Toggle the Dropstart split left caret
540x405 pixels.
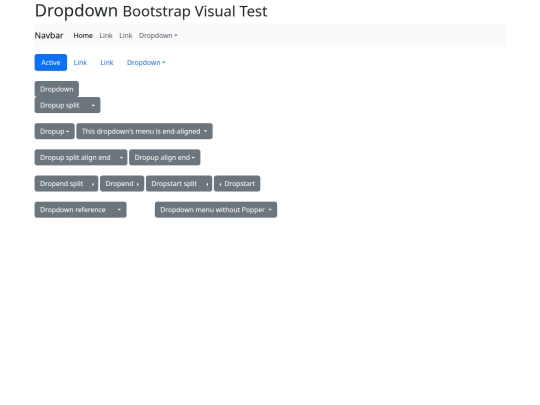207,184
